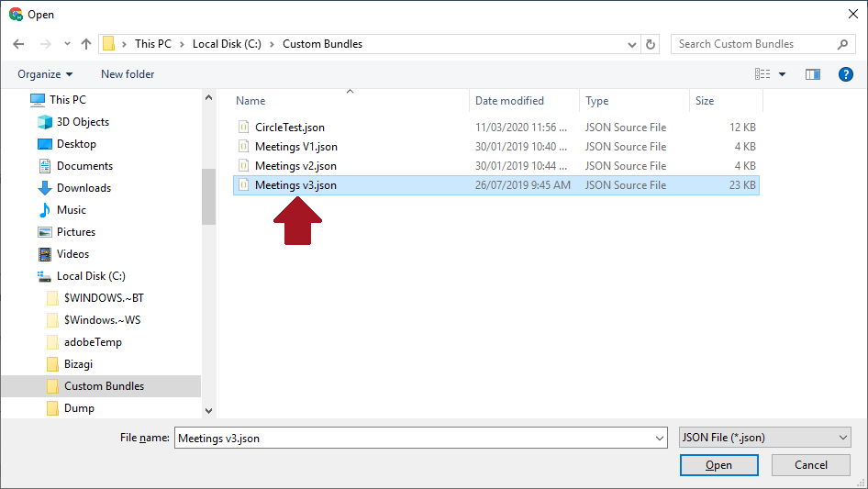
Task: Expand the File name dropdown arrow
Action: coord(660,438)
